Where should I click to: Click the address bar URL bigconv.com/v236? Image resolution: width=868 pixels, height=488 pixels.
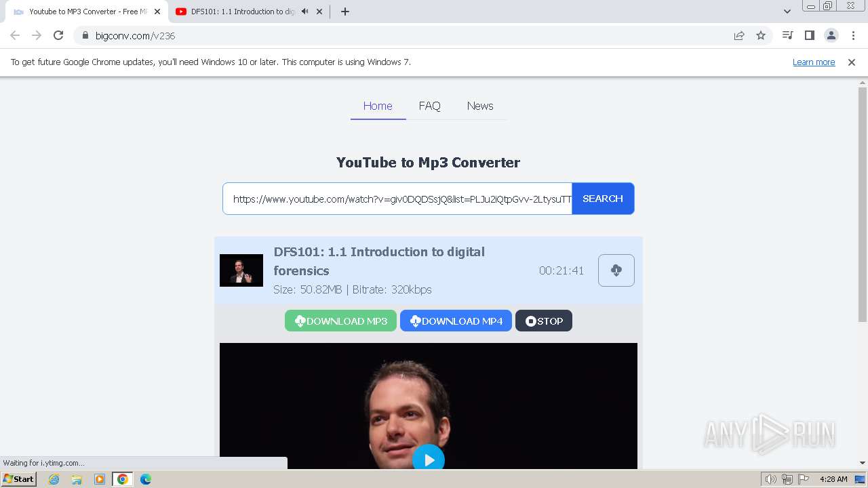click(135, 36)
